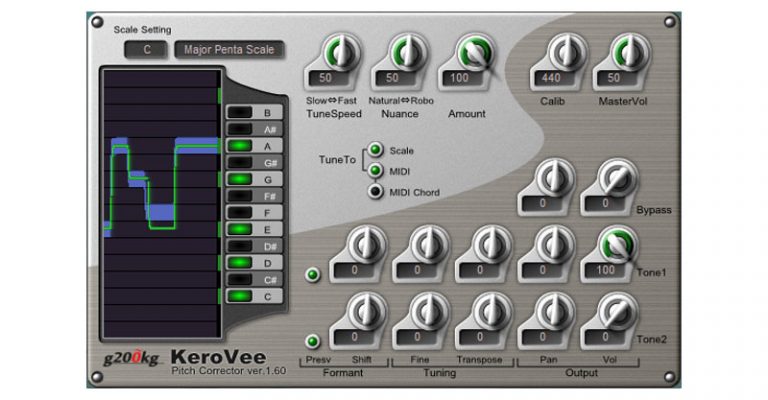Toggle the B note key
The height and width of the screenshot is (400, 768).
coord(254,113)
